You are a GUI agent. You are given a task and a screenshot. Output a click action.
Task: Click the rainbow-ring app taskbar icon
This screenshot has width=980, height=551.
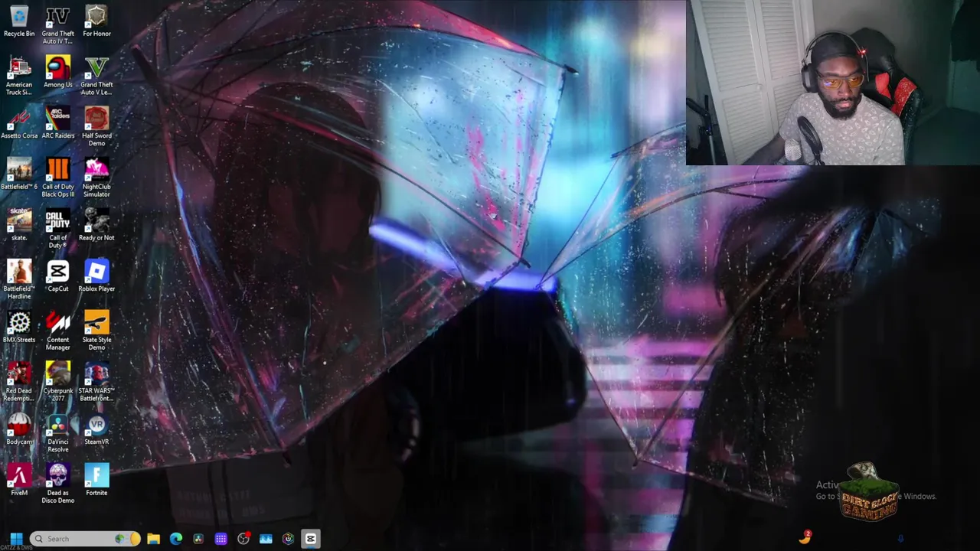pyautogui.click(x=288, y=539)
